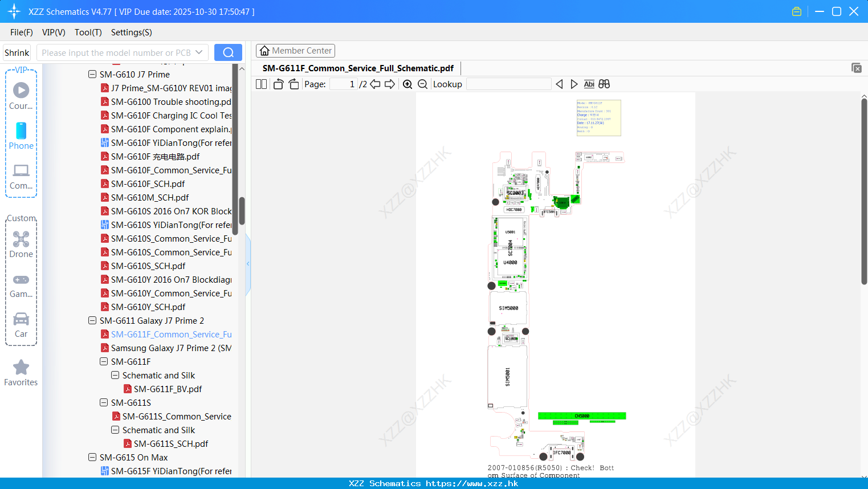The image size is (868, 489).
Task: Open SM-G610S_SCH.pdf
Action: coord(143,266)
